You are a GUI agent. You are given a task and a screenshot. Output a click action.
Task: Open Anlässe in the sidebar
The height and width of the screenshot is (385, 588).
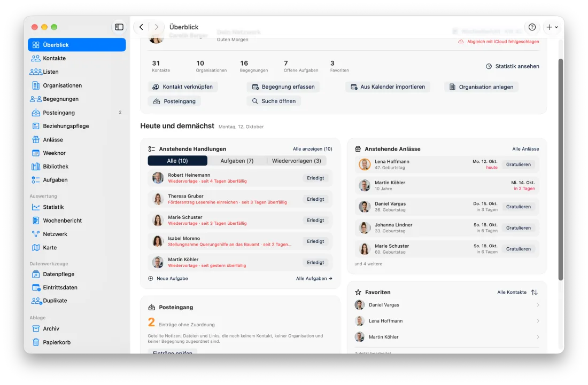(x=77, y=139)
